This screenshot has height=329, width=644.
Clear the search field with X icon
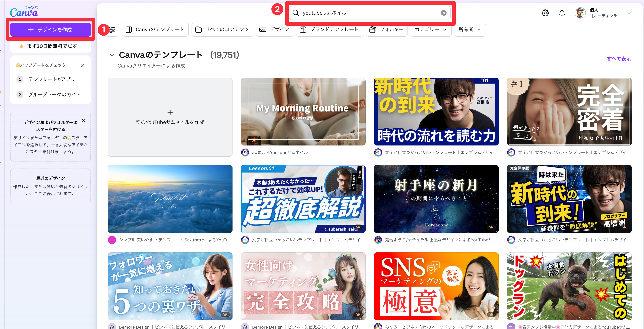coord(444,13)
